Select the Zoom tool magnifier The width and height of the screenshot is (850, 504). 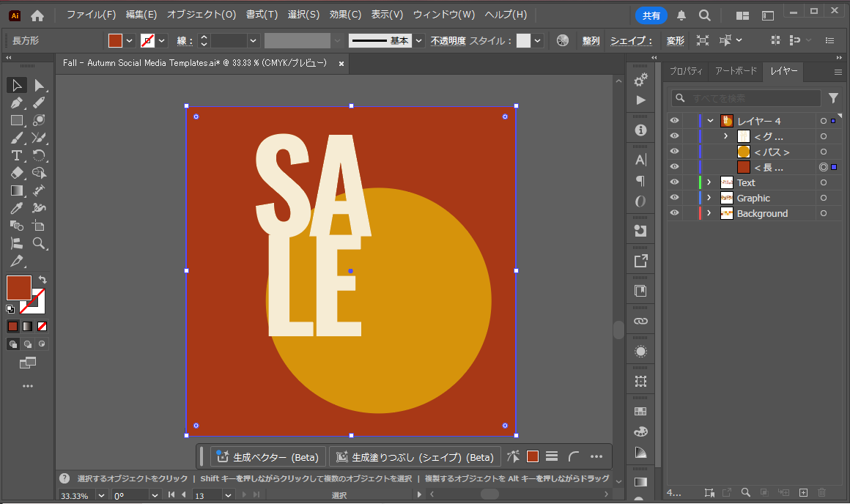[39, 243]
